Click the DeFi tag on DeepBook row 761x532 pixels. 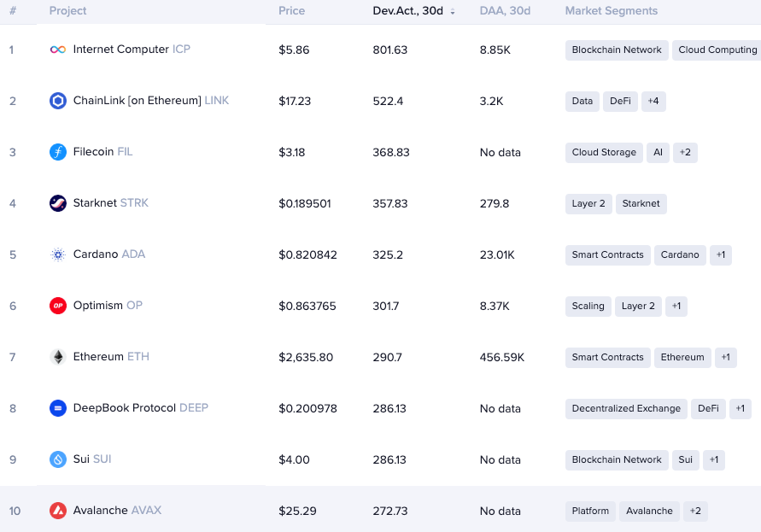click(708, 409)
